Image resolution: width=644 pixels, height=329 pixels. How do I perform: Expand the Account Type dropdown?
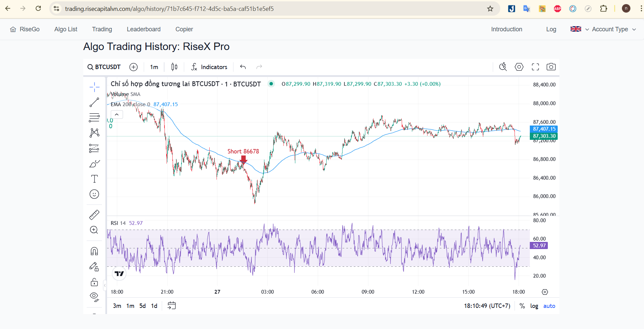[x=614, y=29]
